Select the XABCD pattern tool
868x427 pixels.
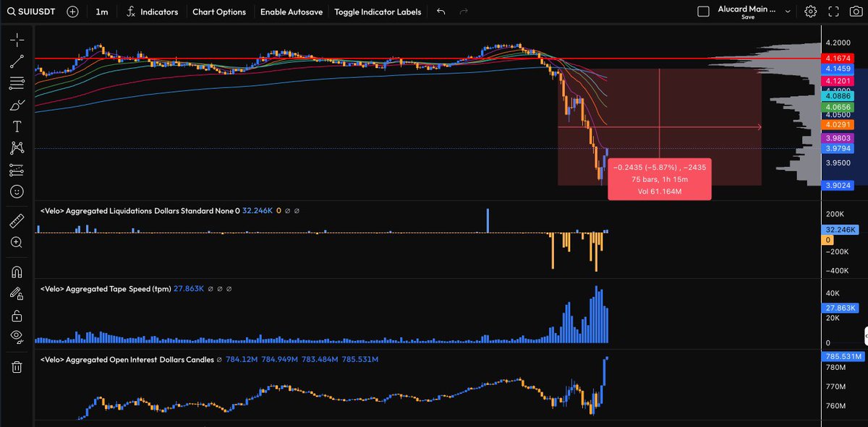click(x=17, y=148)
